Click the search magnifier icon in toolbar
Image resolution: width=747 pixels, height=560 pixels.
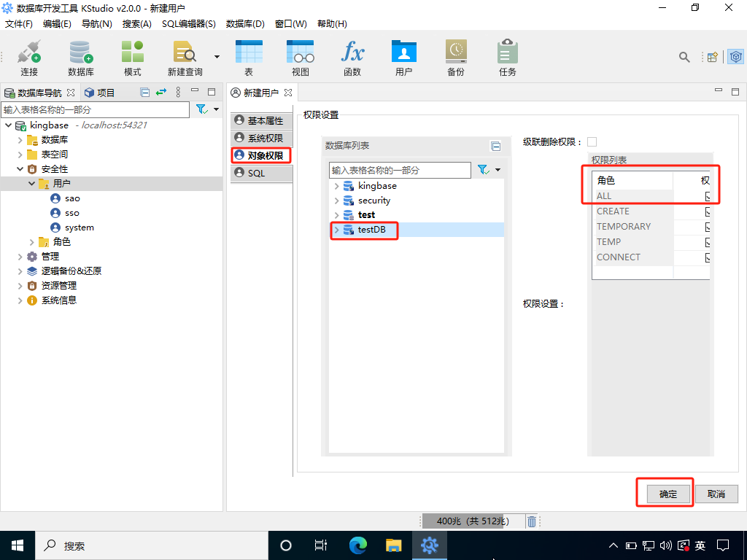click(684, 57)
